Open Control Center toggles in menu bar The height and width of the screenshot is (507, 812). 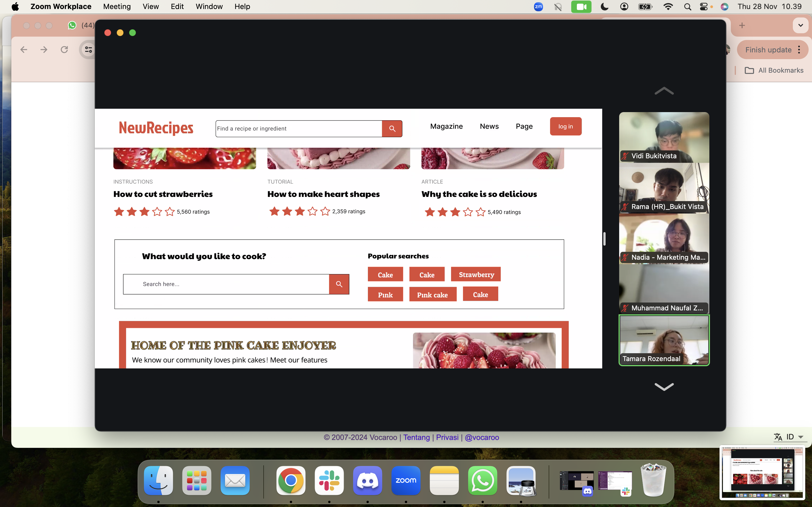[x=704, y=7]
